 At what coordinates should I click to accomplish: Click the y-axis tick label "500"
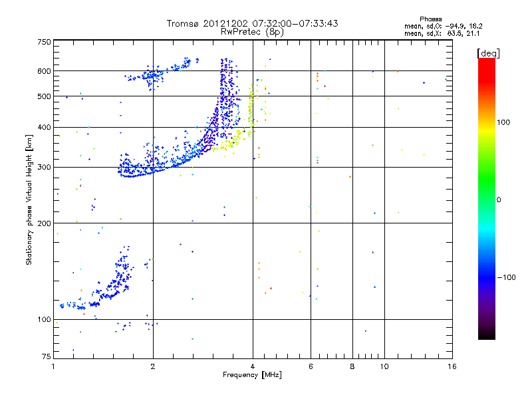44,96
